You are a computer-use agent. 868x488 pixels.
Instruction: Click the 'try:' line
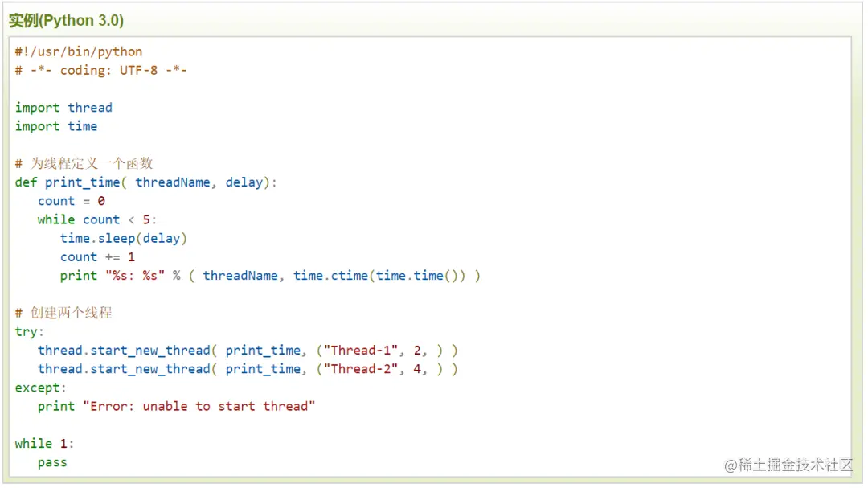point(30,332)
